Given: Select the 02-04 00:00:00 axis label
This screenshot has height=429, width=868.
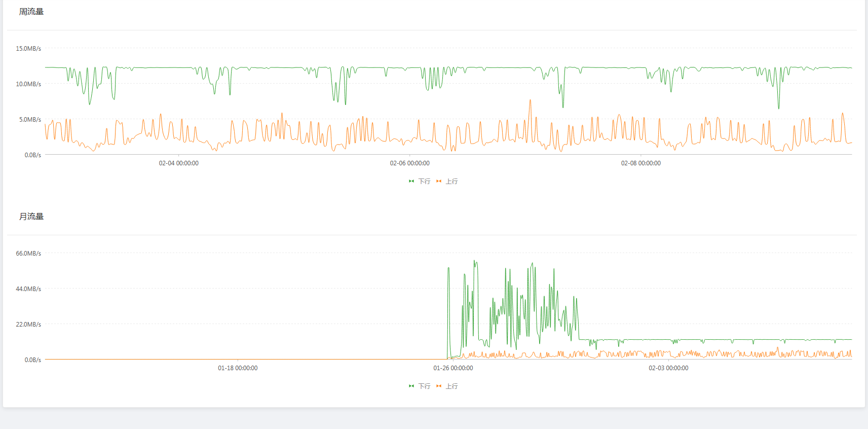Looking at the screenshot, I should [x=178, y=163].
